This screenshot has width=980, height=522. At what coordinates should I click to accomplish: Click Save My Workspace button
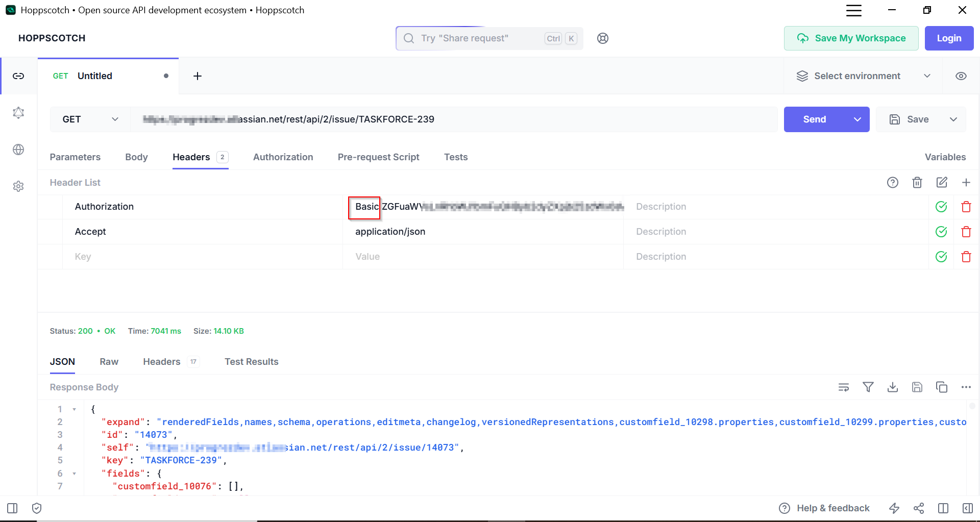click(x=851, y=38)
